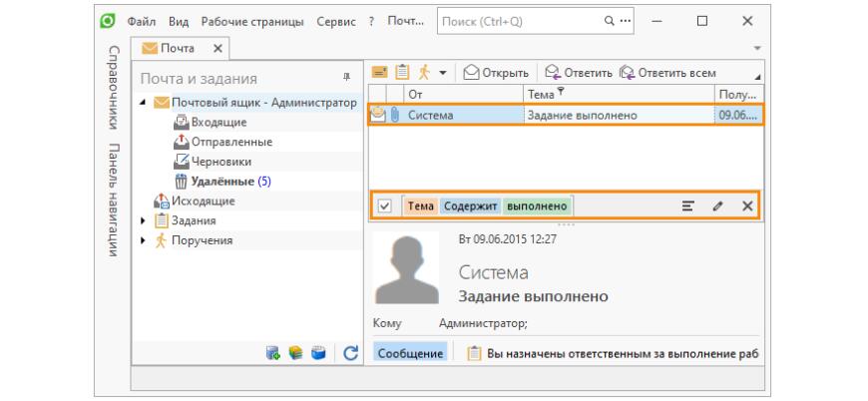868x401 pixels.
Task: Sort by the Полу... column header
Action: (739, 95)
